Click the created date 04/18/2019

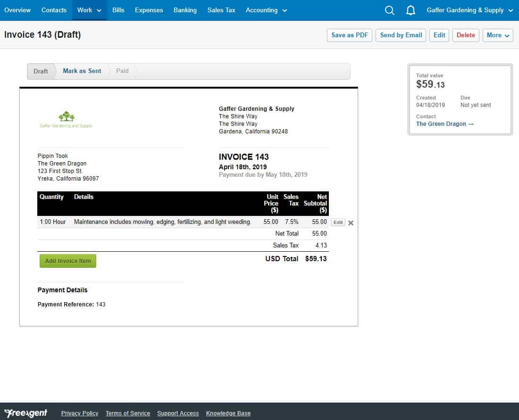pos(430,105)
